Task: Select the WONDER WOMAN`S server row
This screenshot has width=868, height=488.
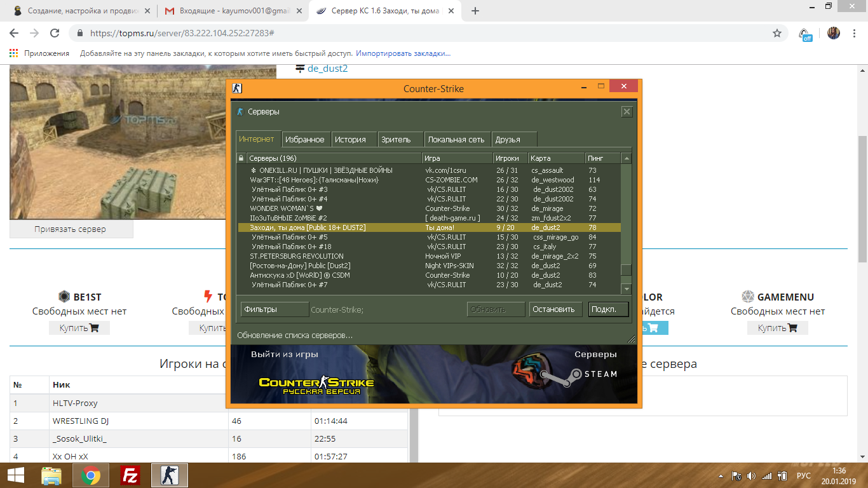Action: point(429,208)
